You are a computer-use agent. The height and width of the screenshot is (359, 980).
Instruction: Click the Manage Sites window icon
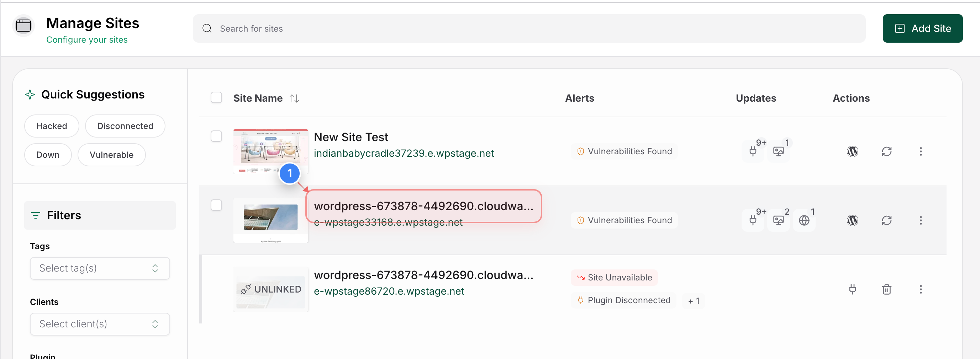(x=23, y=26)
